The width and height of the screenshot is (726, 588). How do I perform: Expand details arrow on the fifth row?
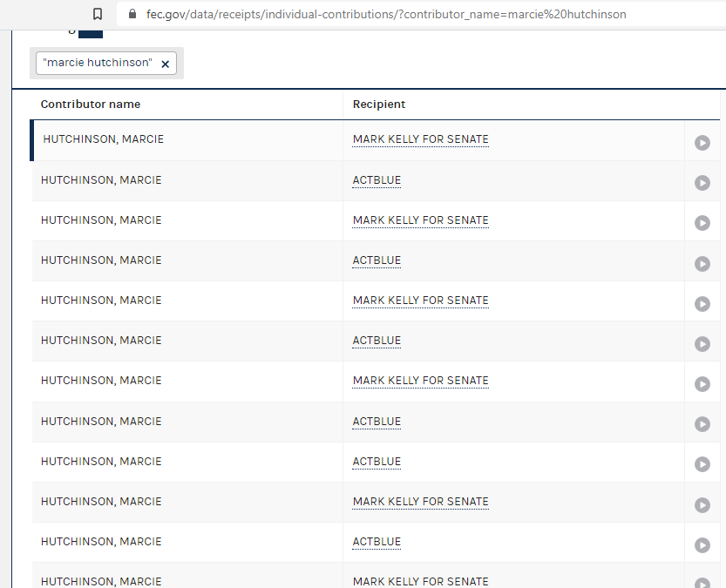pyautogui.click(x=702, y=304)
